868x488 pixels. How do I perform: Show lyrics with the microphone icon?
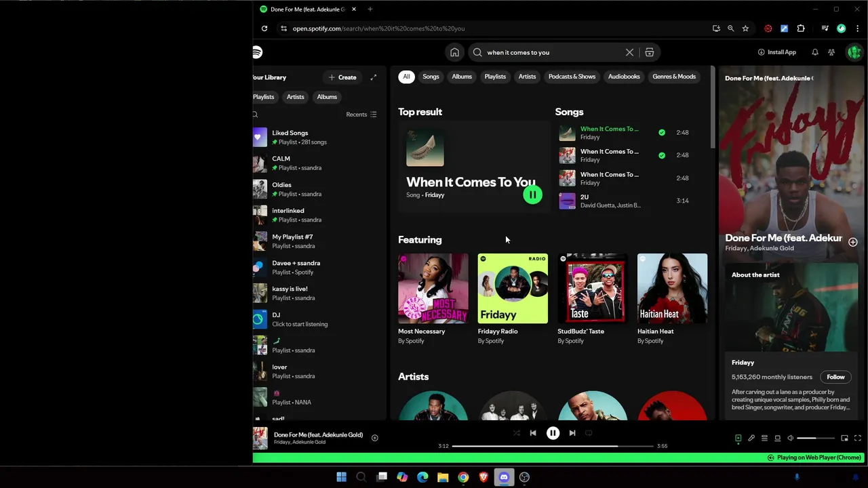751,439
